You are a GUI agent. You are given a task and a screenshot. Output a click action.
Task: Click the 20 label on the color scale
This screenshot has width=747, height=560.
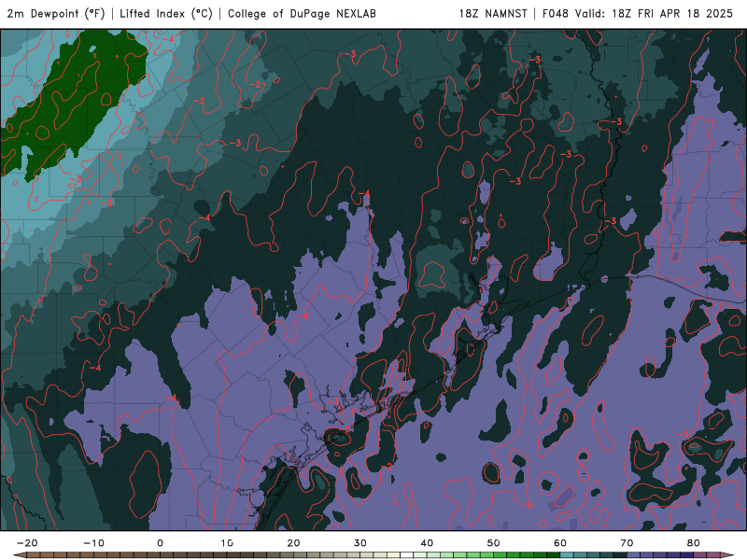pos(293,543)
